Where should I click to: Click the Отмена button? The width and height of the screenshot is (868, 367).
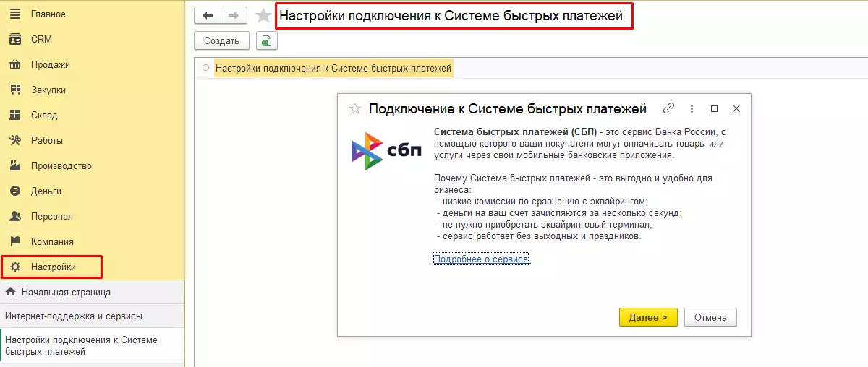tap(710, 317)
